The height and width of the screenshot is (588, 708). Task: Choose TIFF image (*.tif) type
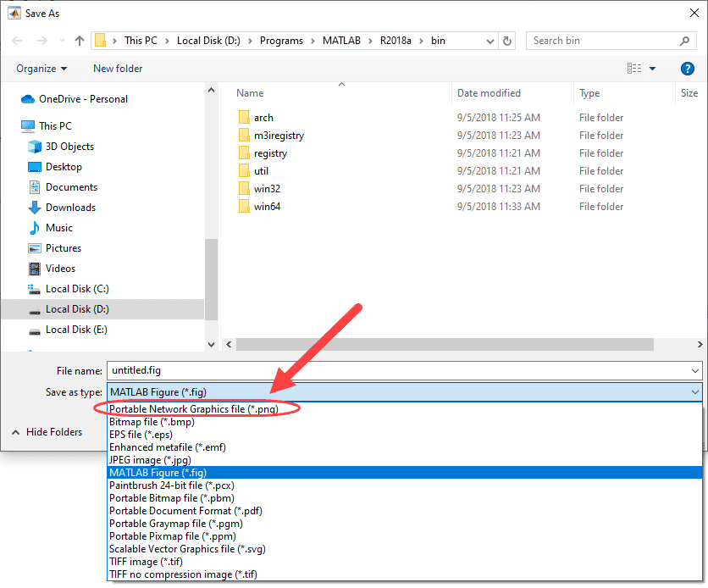[405, 562]
